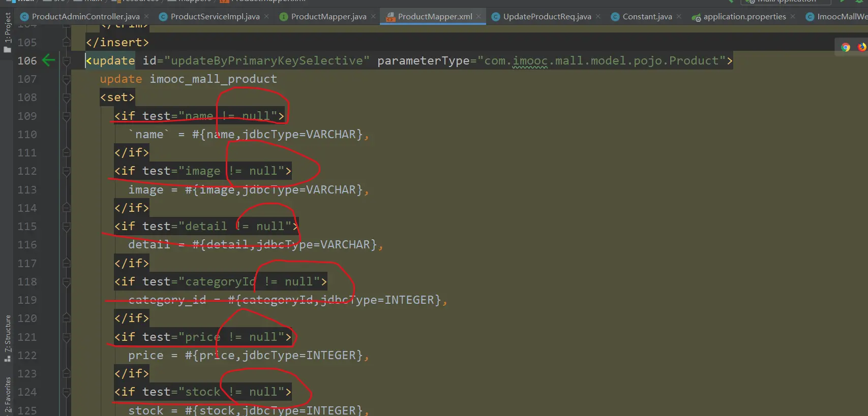
Task: Fold the name if-block on line 109
Action: (66, 116)
